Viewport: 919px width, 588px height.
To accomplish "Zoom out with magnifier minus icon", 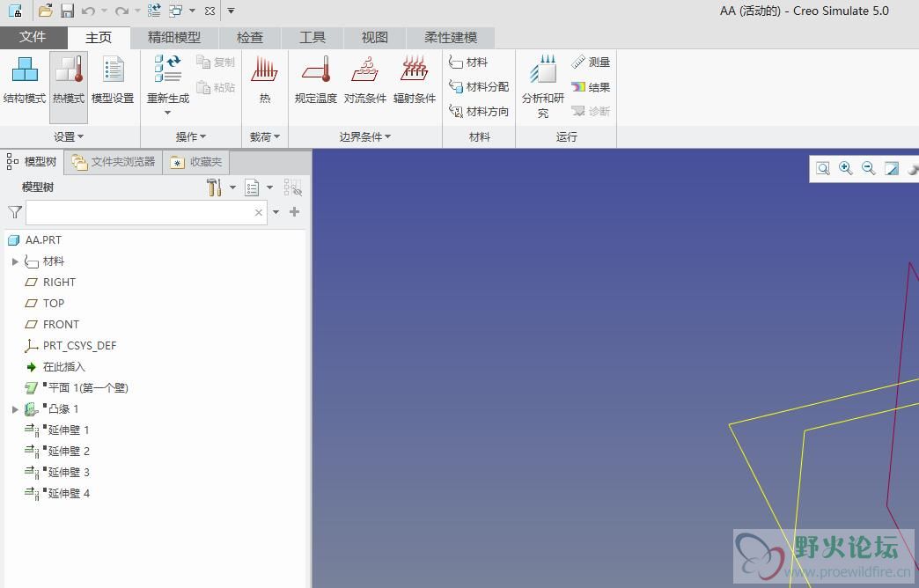I will (869, 169).
